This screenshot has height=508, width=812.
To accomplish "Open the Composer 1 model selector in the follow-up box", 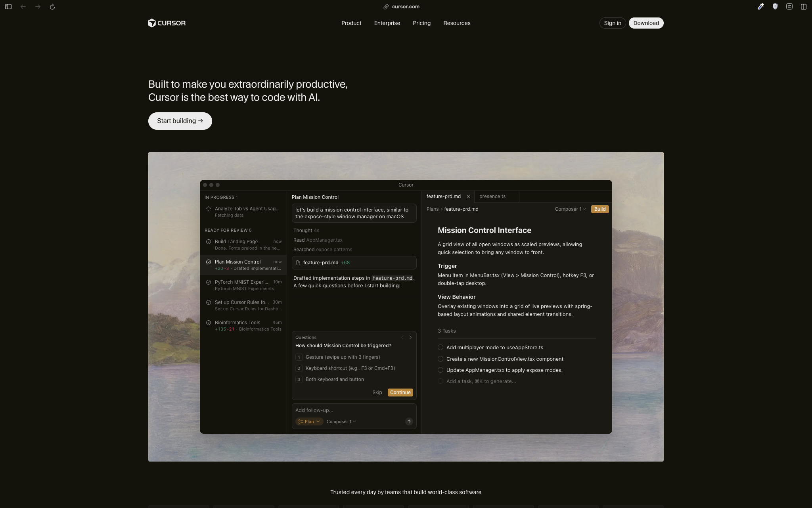I will coord(341,421).
